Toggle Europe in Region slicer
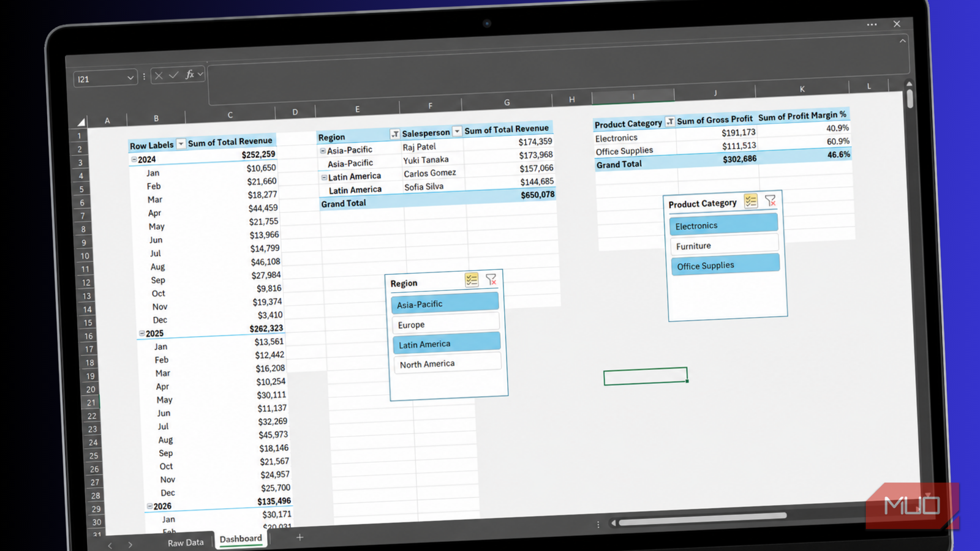 pyautogui.click(x=446, y=323)
